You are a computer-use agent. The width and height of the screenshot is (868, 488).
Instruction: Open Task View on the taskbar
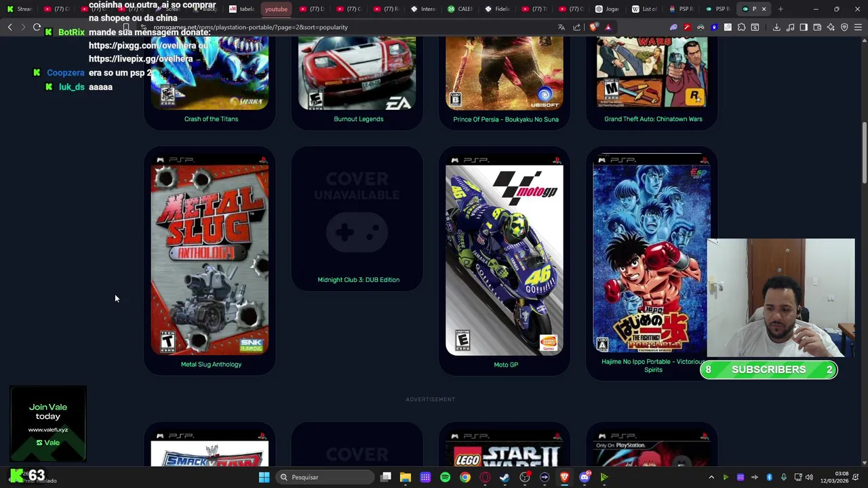386,477
